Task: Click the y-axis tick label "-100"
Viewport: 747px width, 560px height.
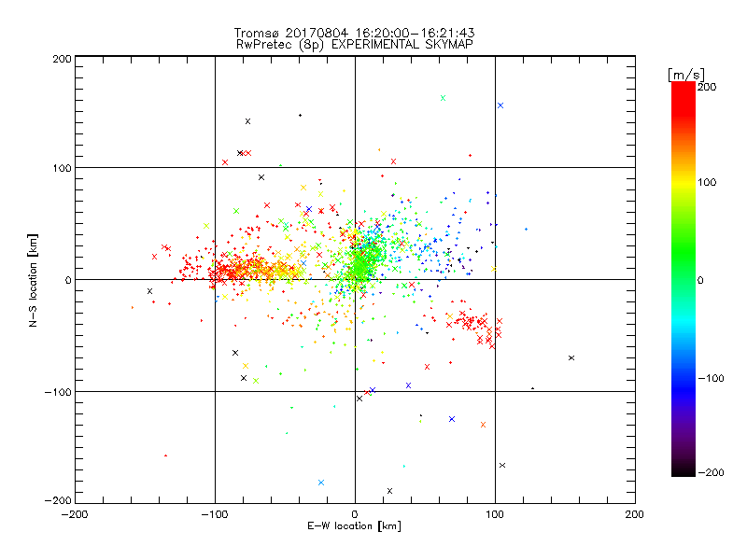Action: (58, 392)
